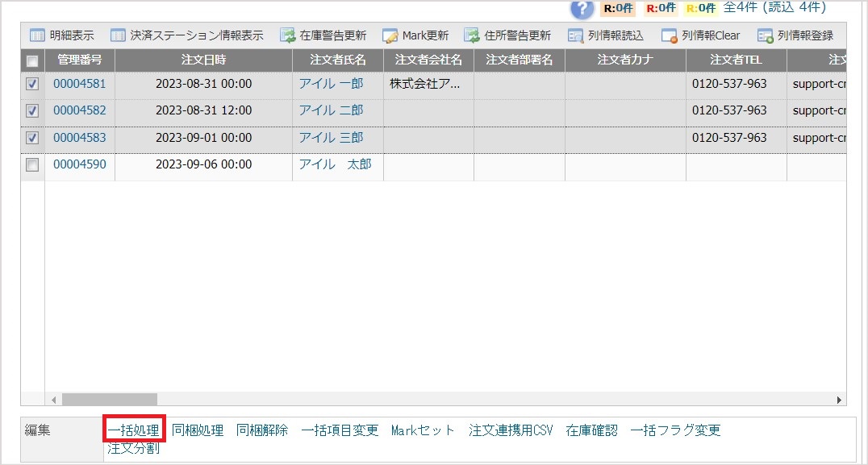Click the 一括項目変更 link
This screenshot has height=465, width=868.
[340, 430]
